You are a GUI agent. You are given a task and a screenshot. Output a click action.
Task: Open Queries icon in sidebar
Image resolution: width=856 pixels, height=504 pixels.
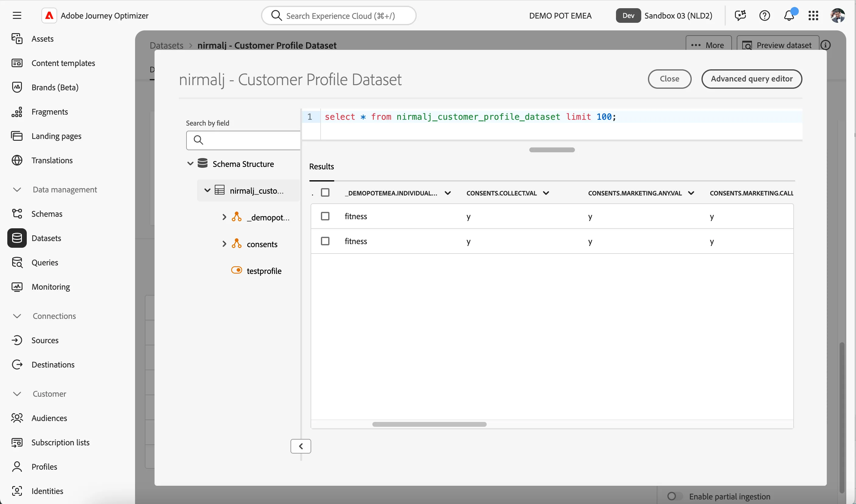[17, 263]
